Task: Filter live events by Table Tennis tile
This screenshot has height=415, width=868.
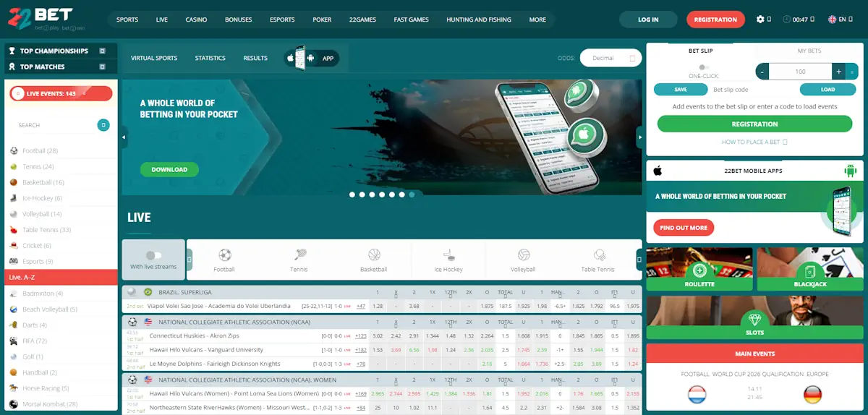Action: pyautogui.click(x=598, y=260)
